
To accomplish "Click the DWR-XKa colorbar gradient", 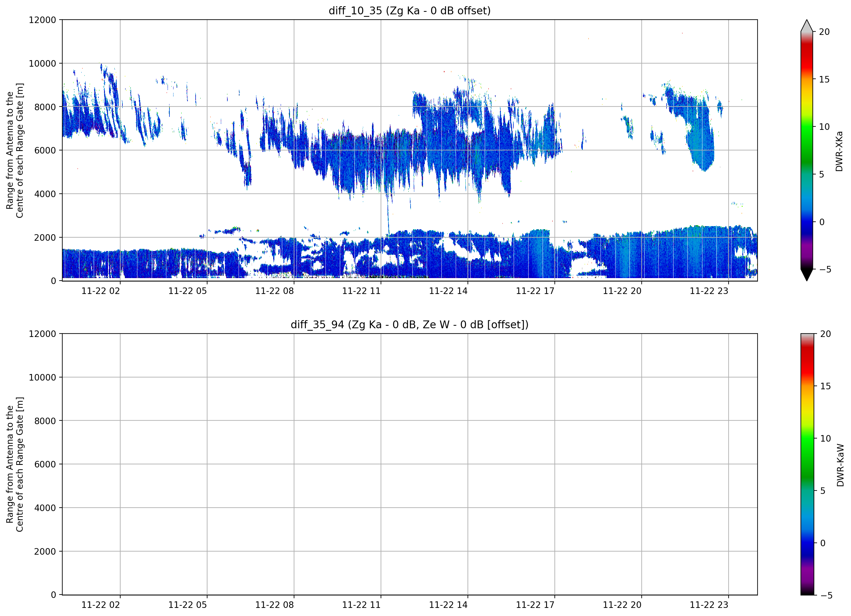I will [x=807, y=150].
